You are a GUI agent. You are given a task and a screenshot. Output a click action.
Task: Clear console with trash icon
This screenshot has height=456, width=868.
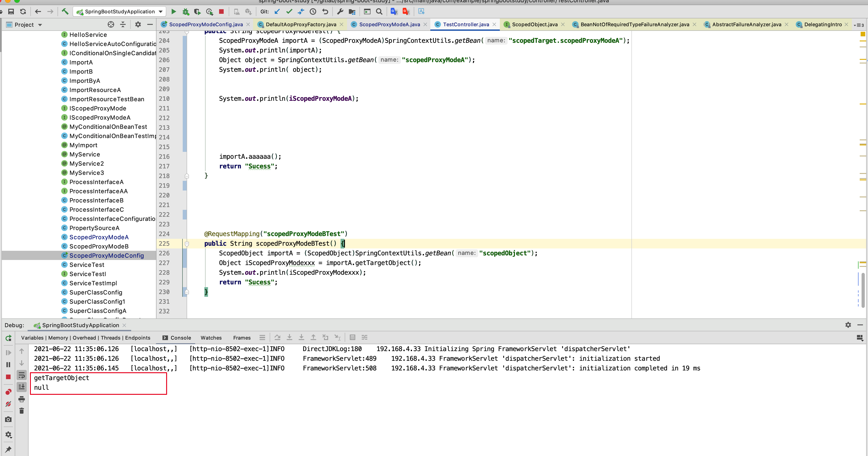click(x=22, y=410)
